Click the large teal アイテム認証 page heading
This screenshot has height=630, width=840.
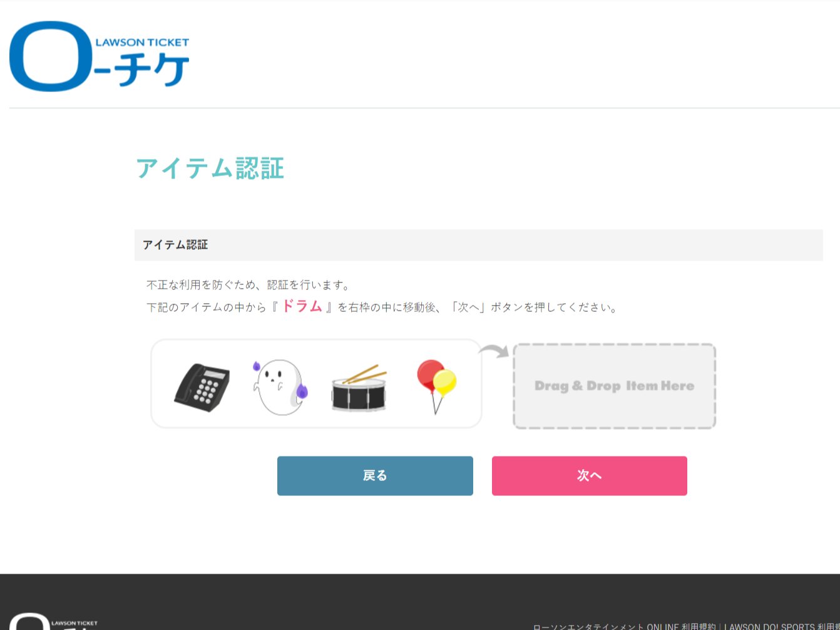(210, 168)
